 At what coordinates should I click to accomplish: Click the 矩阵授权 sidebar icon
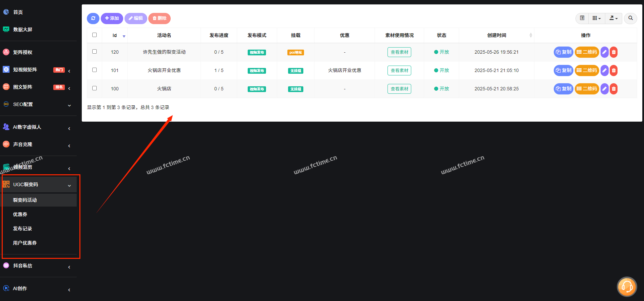(x=6, y=52)
